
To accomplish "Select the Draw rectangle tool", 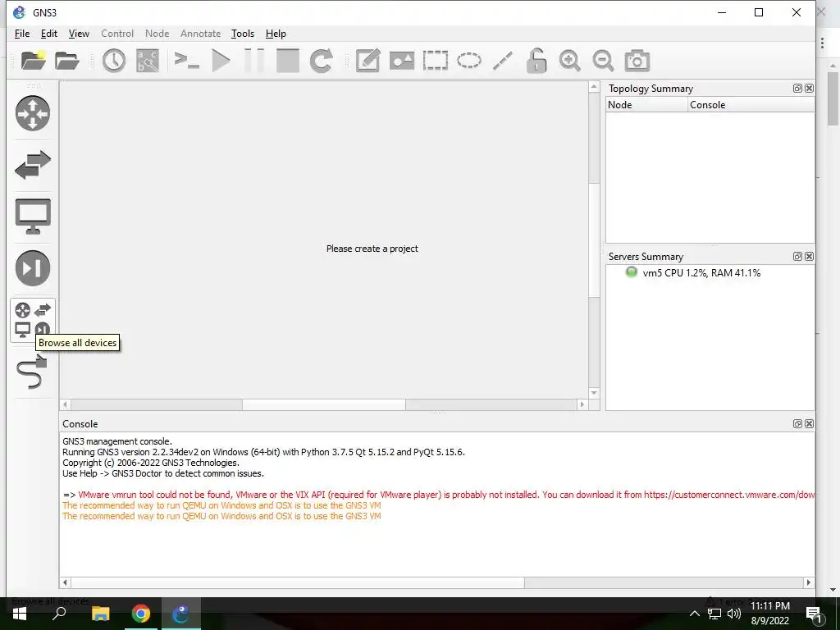I will [x=435, y=61].
